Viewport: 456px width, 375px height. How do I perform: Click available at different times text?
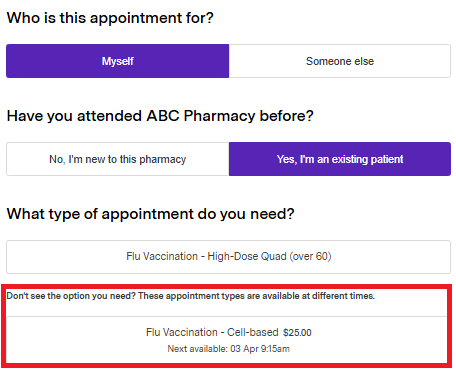318,296
